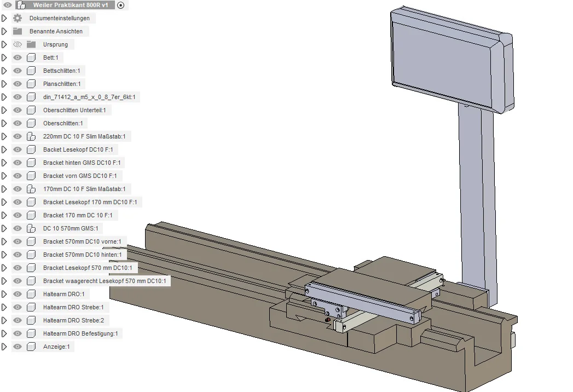Activate the Weiler Praktikant 800R v1 radio button
The height and width of the screenshot is (392, 573).
click(x=120, y=5)
